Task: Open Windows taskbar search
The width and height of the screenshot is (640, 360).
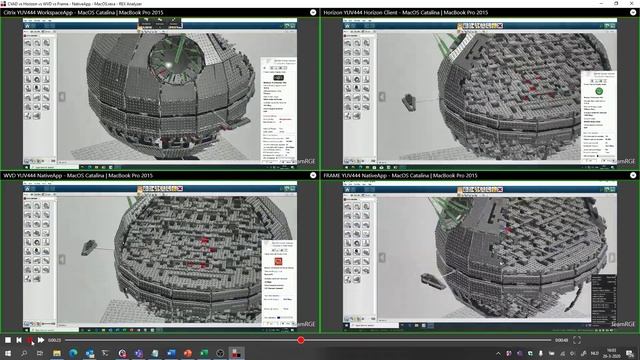Action: coord(24,353)
